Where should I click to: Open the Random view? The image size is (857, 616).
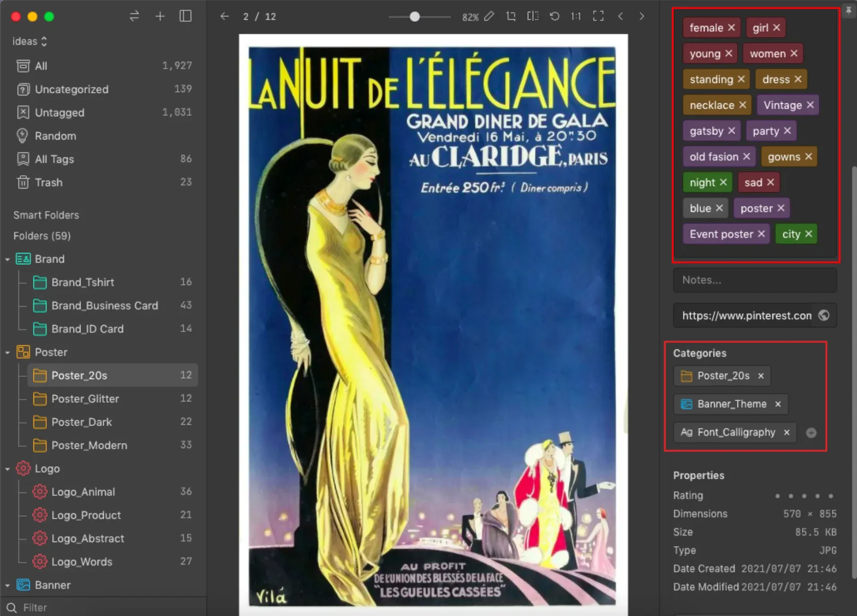pyautogui.click(x=104, y=135)
